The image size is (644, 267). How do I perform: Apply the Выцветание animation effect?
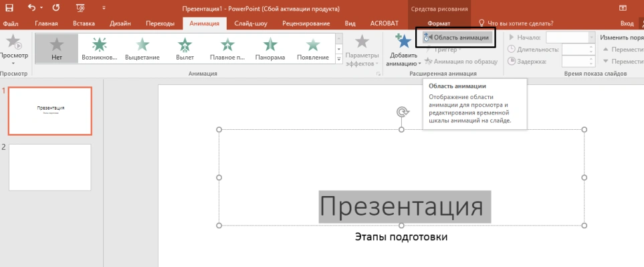click(x=142, y=48)
